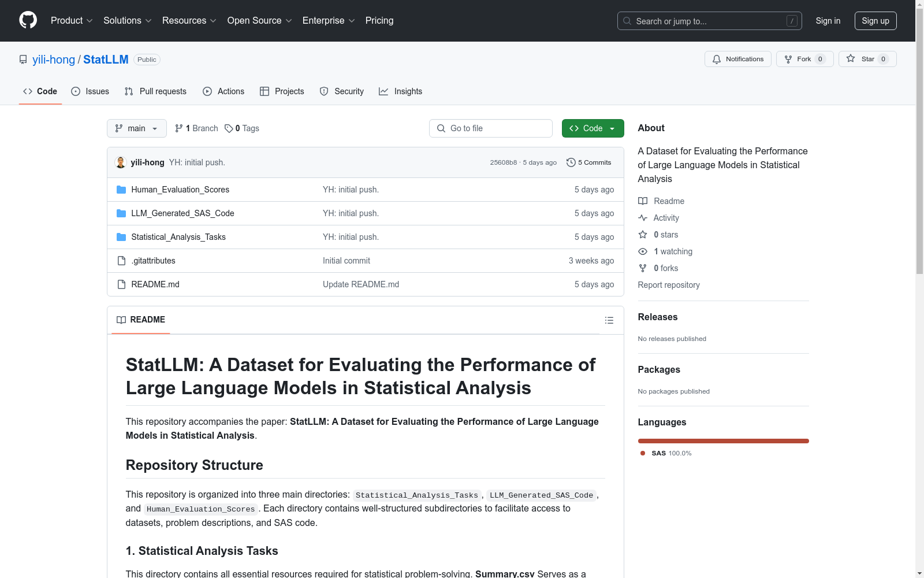Click the forks icon in About sidebar

pyautogui.click(x=643, y=268)
